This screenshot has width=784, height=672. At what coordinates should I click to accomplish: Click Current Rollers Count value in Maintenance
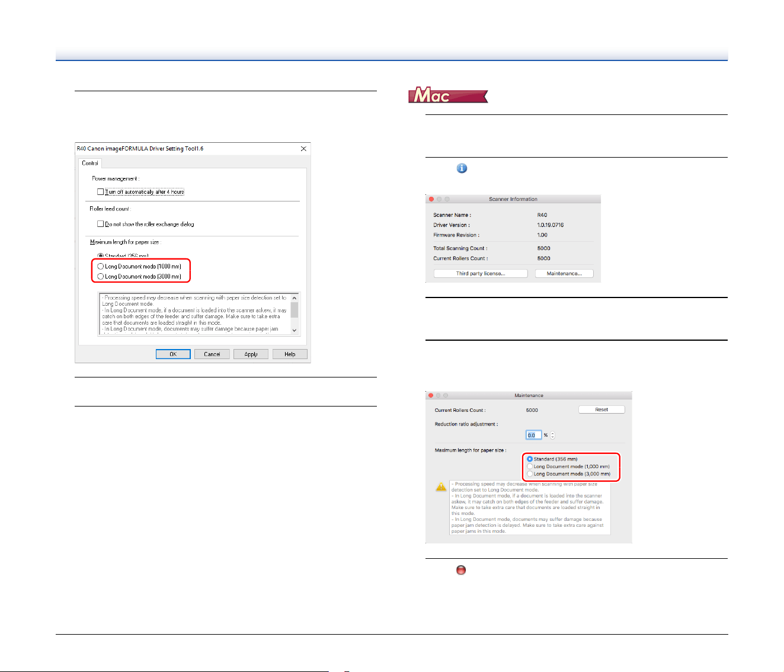532,410
